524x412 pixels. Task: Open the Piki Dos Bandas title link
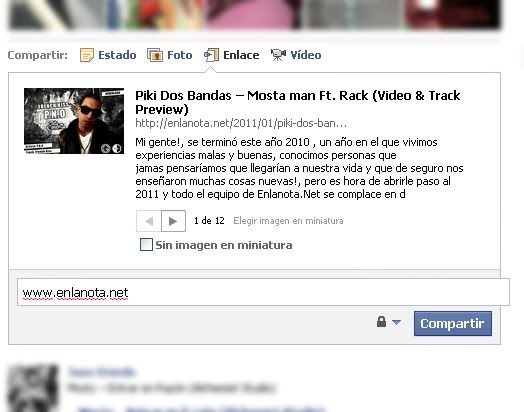[x=297, y=102]
